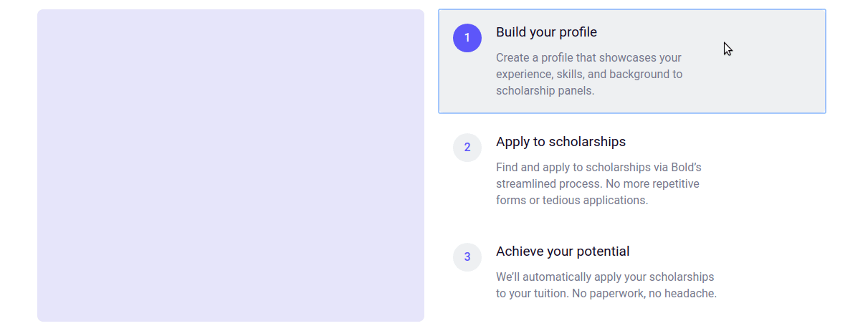Screen dimensions: 868x331
Task: Switch to the "Achieve your potential" step heading
Action: (563, 251)
